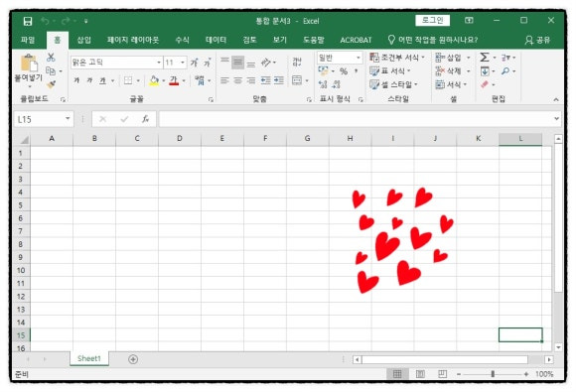Open the number format dropdown

[x=359, y=58]
